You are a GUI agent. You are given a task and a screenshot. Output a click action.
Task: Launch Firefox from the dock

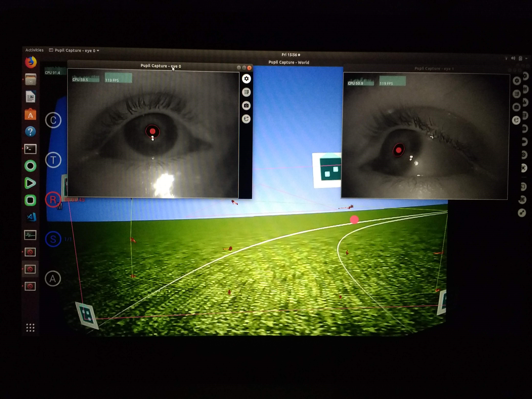(x=31, y=62)
